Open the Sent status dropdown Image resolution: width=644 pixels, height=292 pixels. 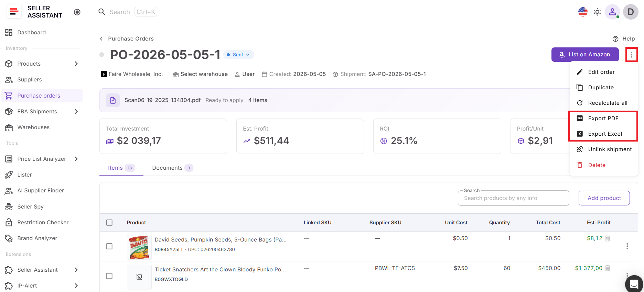(239, 55)
